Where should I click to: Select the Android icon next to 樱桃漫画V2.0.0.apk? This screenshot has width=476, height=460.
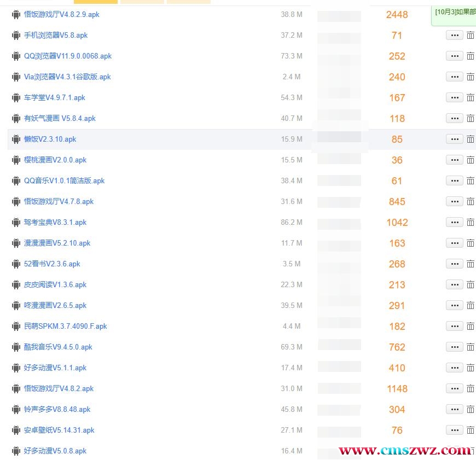point(16,160)
